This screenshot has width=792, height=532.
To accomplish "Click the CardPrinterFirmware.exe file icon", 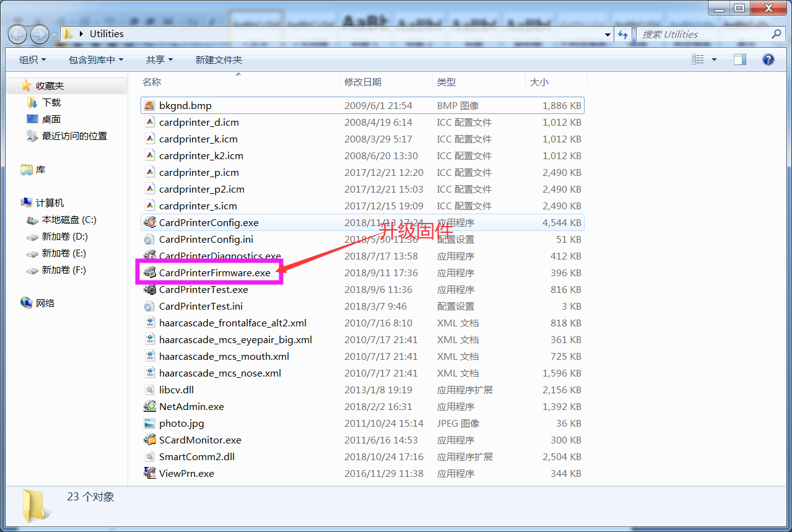I will (x=149, y=273).
